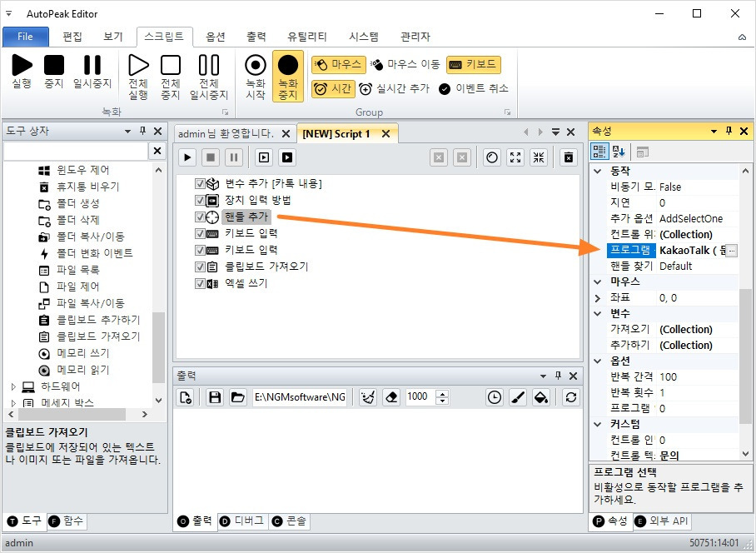Click stop icon in script toolbar
This screenshot has width=756, height=553.
pos(210,157)
